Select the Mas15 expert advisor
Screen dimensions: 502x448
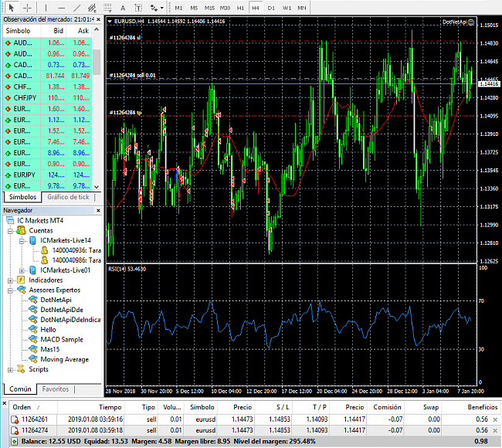pos(49,350)
